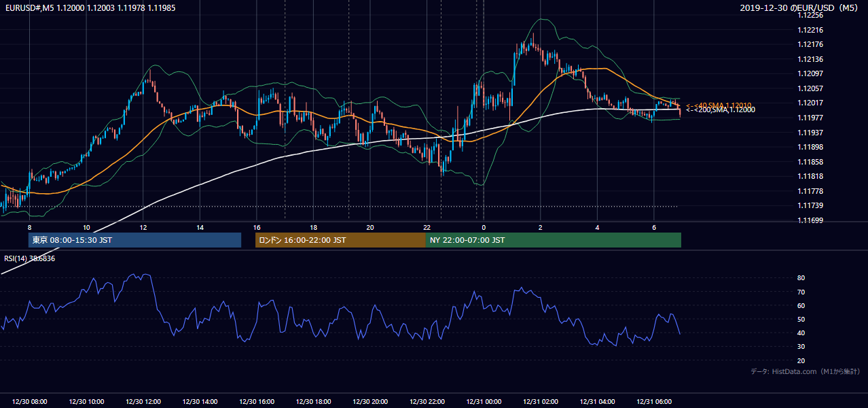Click hour 14 label under the price chart
The width and height of the screenshot is (868, 408).
(x=200, y=227)
